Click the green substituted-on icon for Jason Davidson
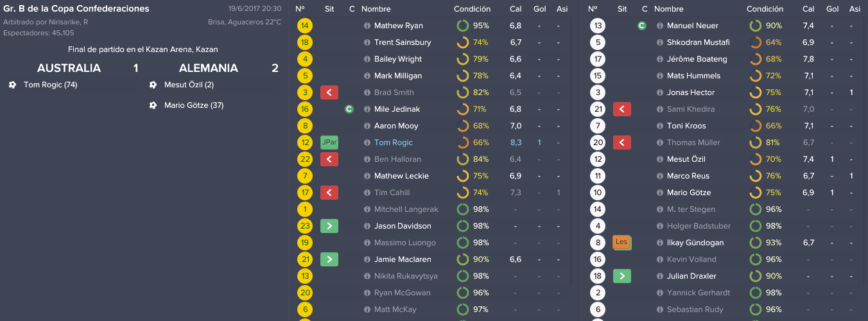This screenshot has height=321, width=868. [x=329, y=226]
